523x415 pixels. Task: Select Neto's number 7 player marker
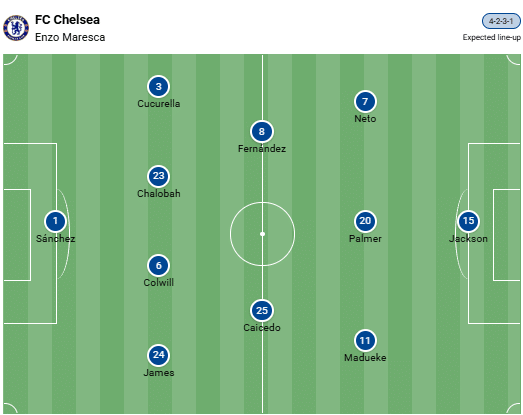pos(365,101)
